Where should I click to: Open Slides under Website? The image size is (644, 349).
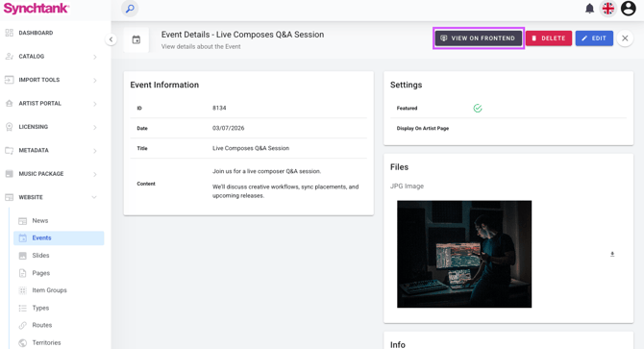[x=40, y=256]
